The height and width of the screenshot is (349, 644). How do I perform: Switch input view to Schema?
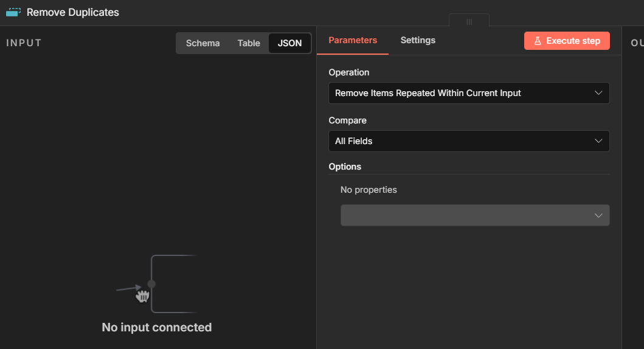coord(203,43)
